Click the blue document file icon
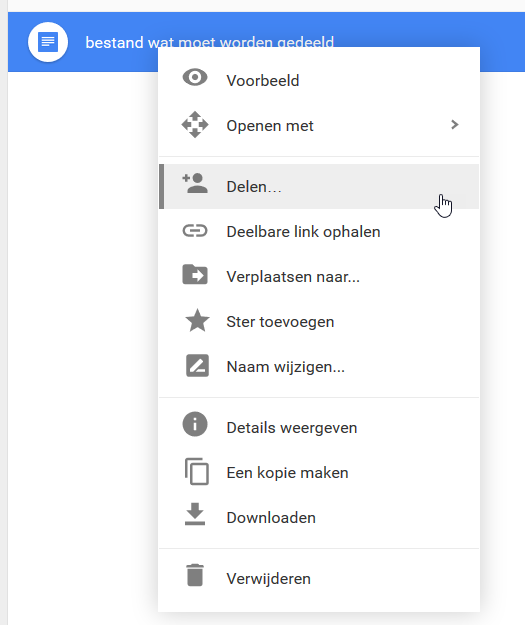The image size is (525, 625). tap(48, 42)
